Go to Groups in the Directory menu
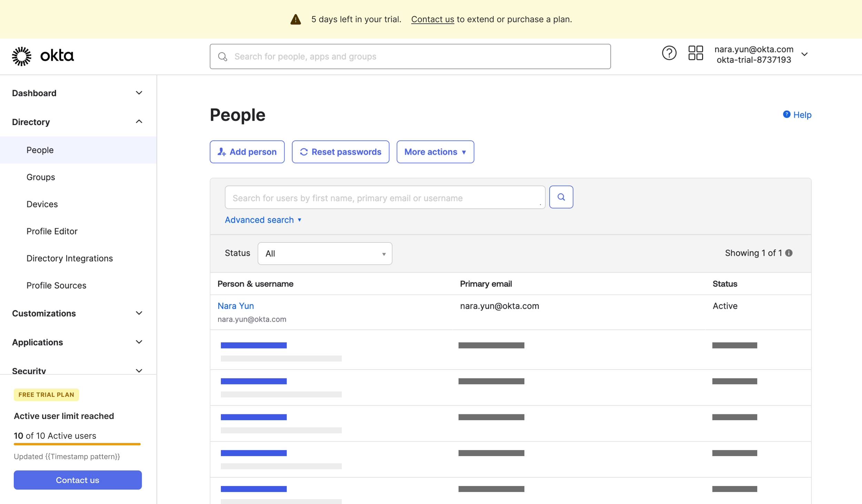This screenshot has width=862, height=504. coord(41,177)
